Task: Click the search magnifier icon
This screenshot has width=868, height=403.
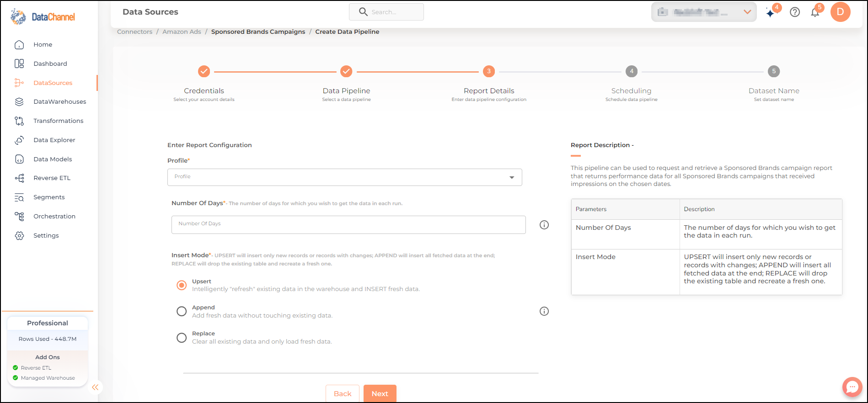Action: point(363,12)
